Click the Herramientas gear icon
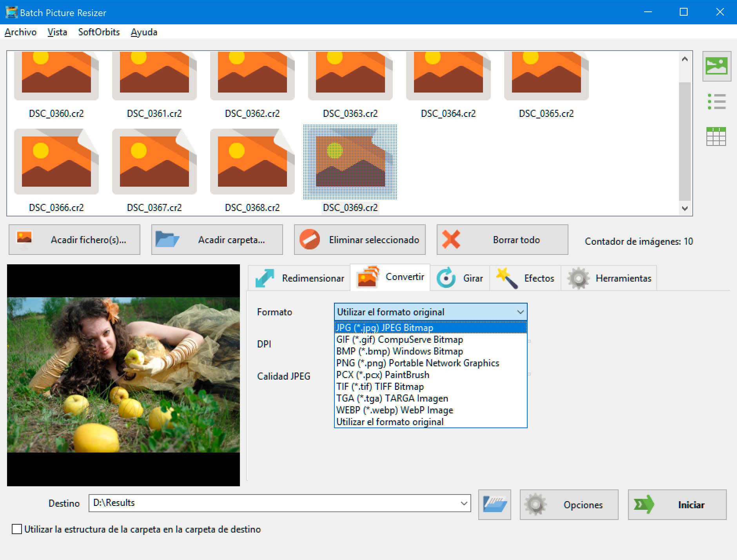 (579, 278)
